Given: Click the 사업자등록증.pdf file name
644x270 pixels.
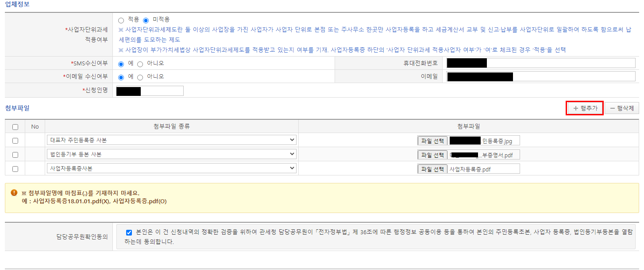Looking at the screenshot, I should point(470,169).
